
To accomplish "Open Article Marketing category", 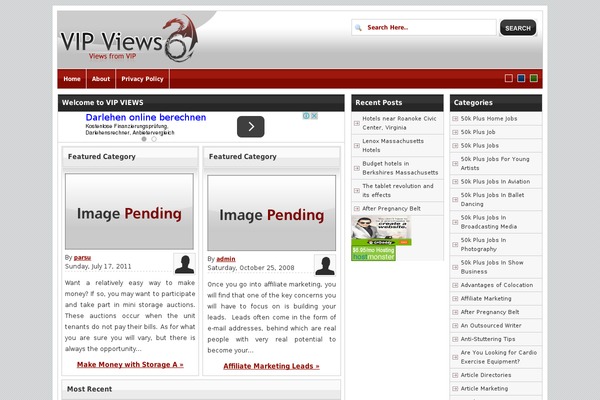I will click(484, 389).
